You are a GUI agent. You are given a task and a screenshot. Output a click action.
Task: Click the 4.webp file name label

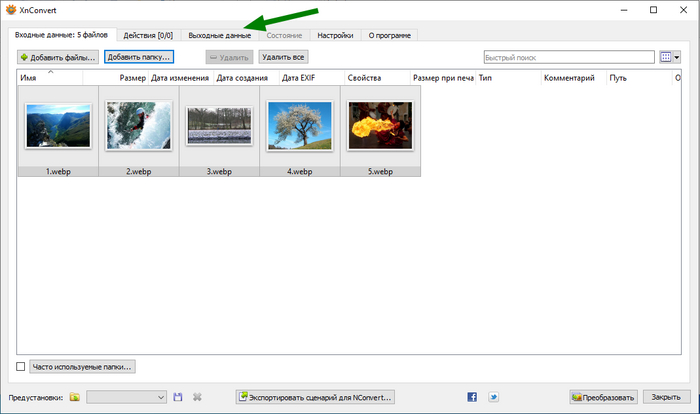[x=300, y=171]
